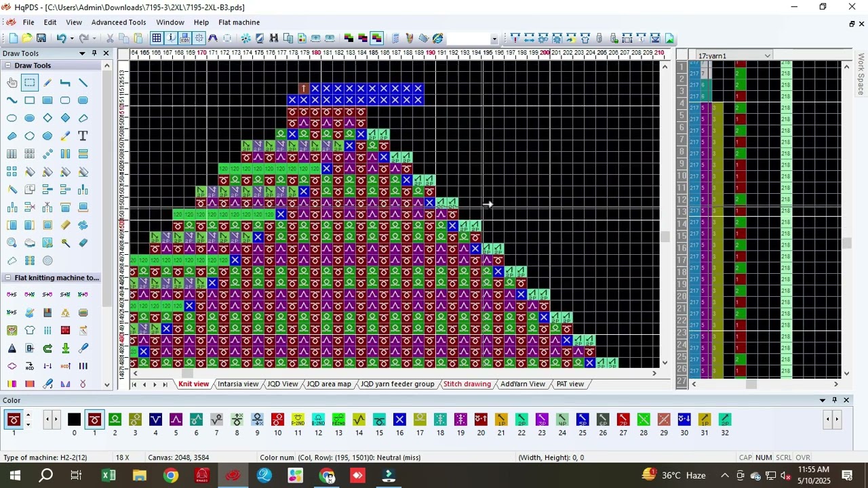The width and height of the screenshot is (868, 488).
Task: Open a file using the folder icon
Action: pyautogui.click(x=27, y=39)
